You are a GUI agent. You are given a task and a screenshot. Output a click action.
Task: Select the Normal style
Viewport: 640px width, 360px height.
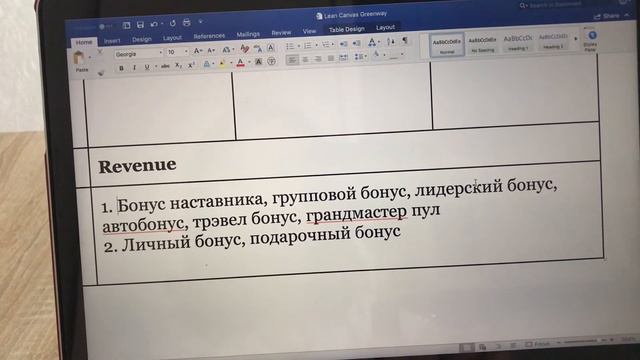point(447,45)
